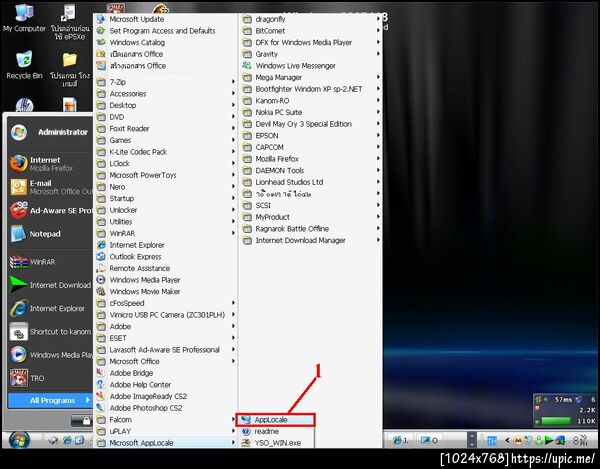Open Ragnarok Battle Offline folder
Viewport: 600px width, 469px height.
pyautogui.click(x=311, y=228)
